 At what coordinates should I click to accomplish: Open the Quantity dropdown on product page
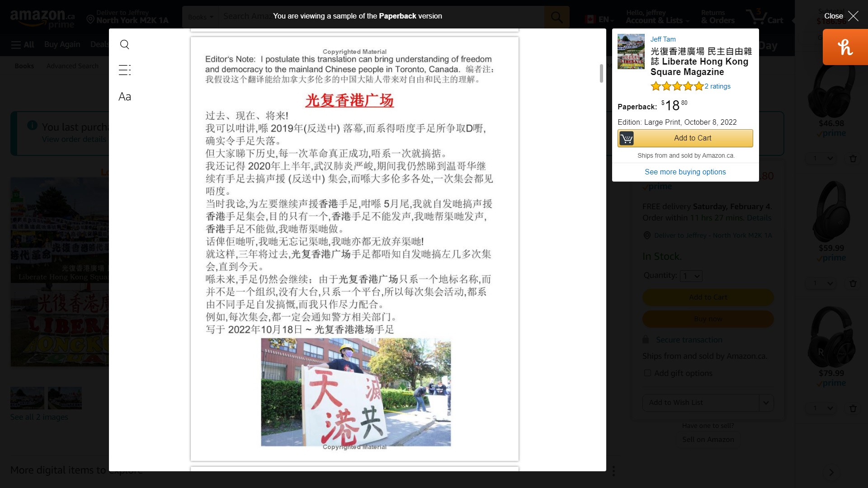pyautogui.click(x=691, y=276)
